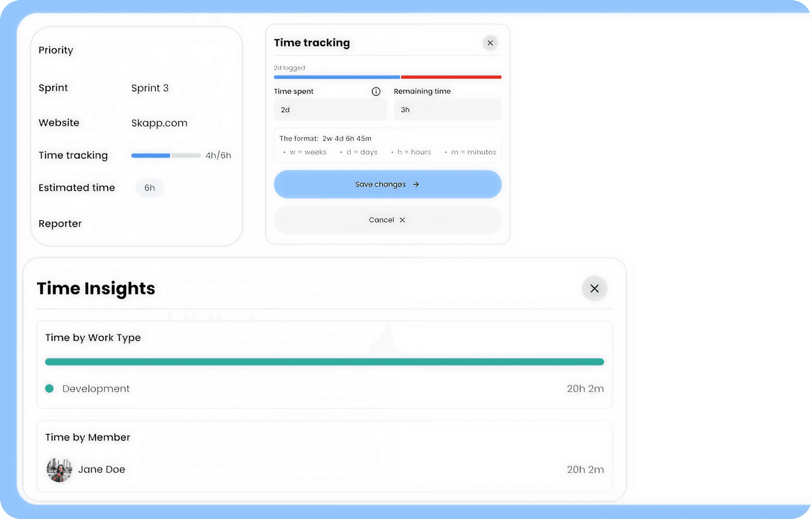Click the green Time by Work Type bar
This screenshot has width=812, height=519.
point(324,362)
